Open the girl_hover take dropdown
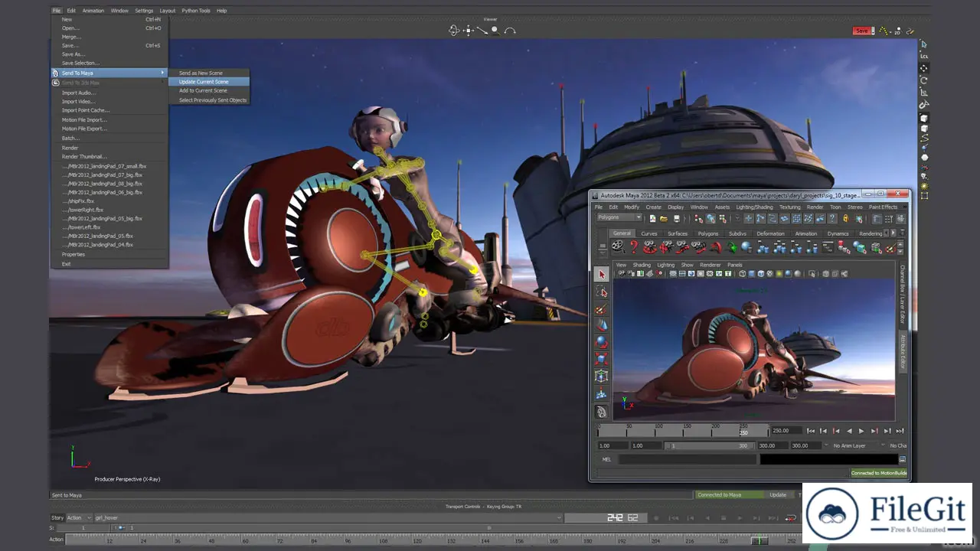 (x=328, y=518)
